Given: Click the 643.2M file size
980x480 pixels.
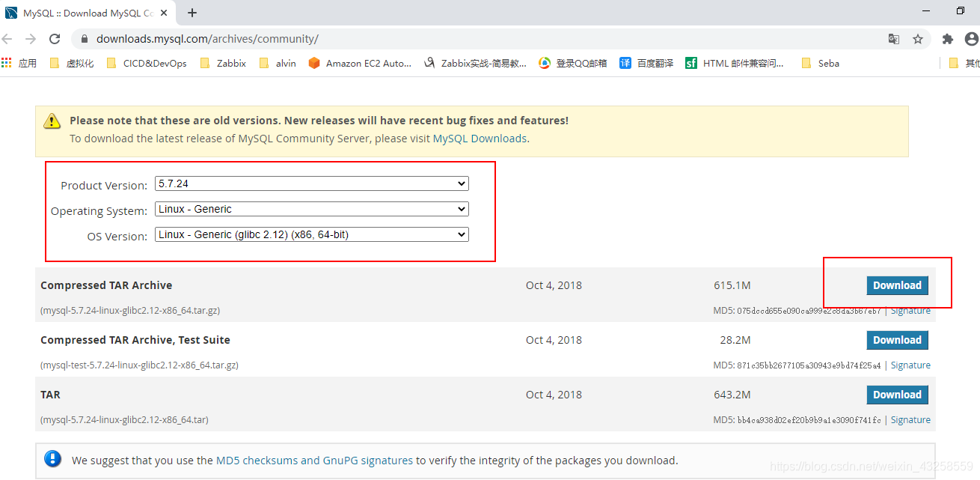Looking at the screenshot, I should click(x=732, y=395).
